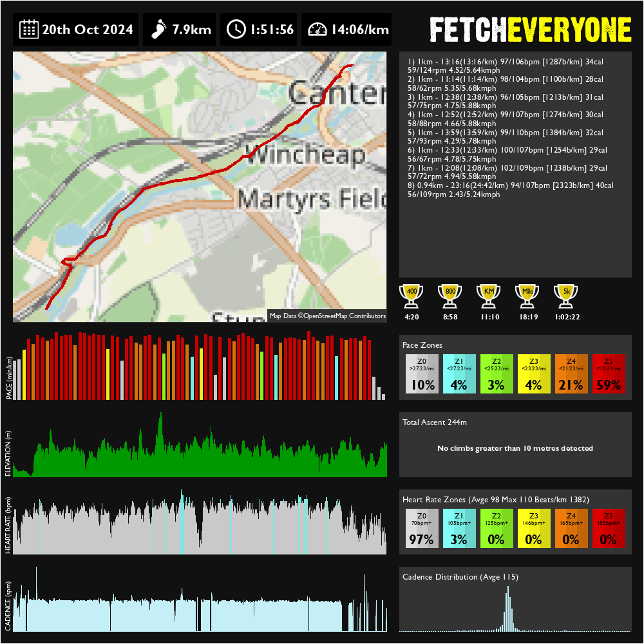Click the 20th Oct 2024 date text

88,30
